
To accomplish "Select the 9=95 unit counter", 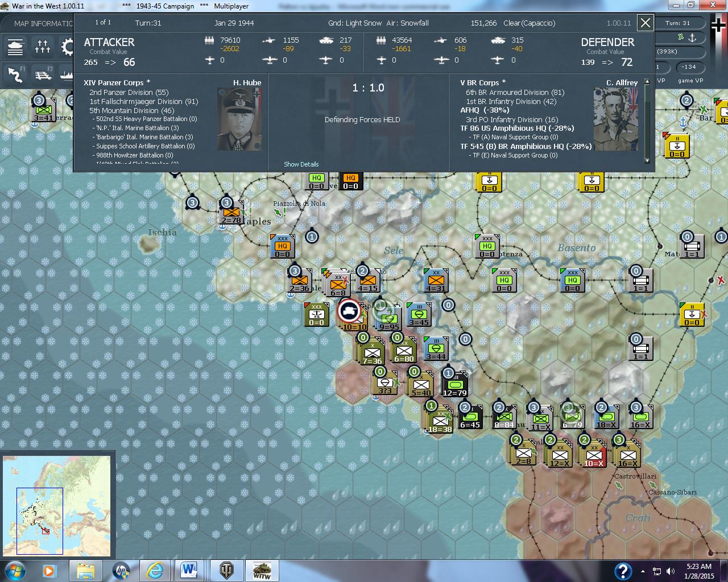I will (389, 318).
